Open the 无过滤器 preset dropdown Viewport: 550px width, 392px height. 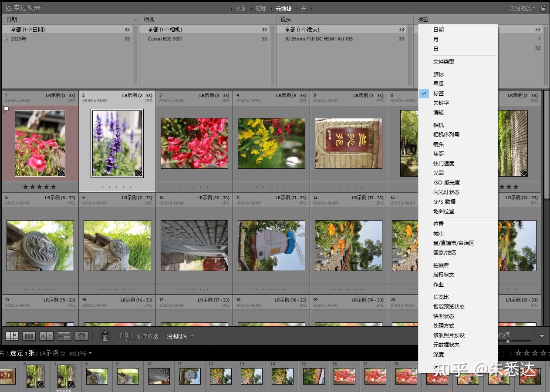click(x=523, y=9)
